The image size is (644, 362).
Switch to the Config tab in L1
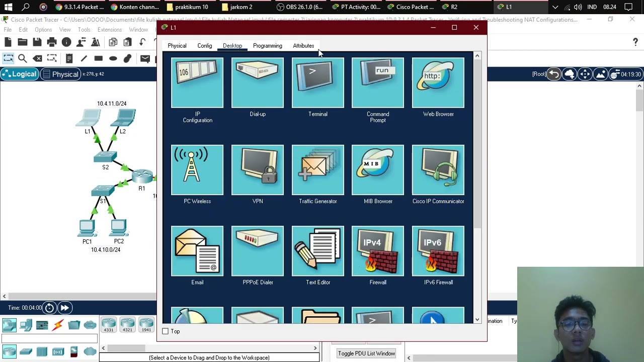pyautogui.click(x=205, y=46)
